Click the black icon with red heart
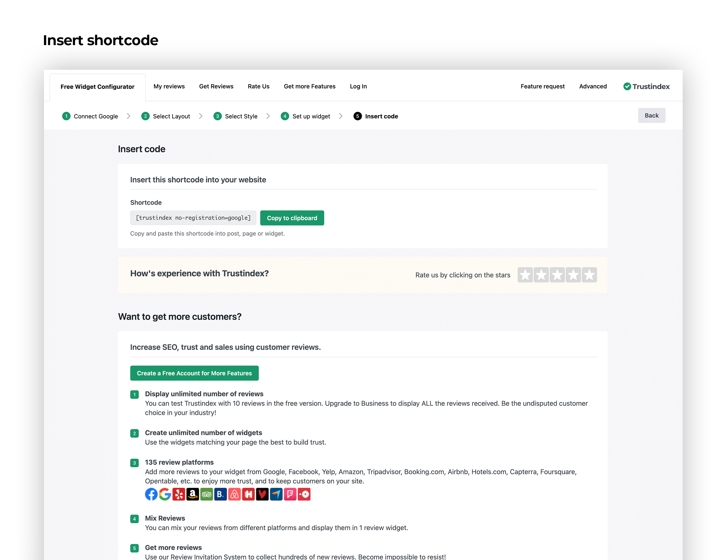Image resolution: width=728 pixels, height=560 pixels. tap(262, 494)
